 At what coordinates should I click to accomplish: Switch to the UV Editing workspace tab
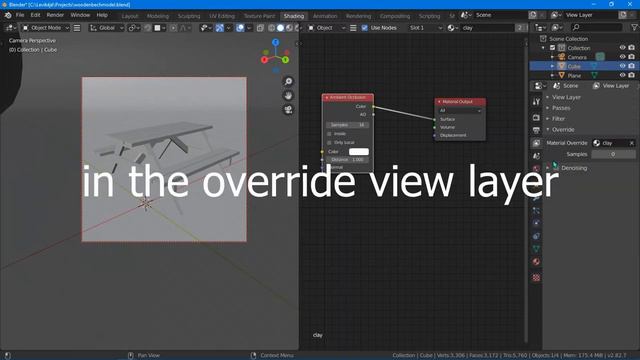click(222, 16)
